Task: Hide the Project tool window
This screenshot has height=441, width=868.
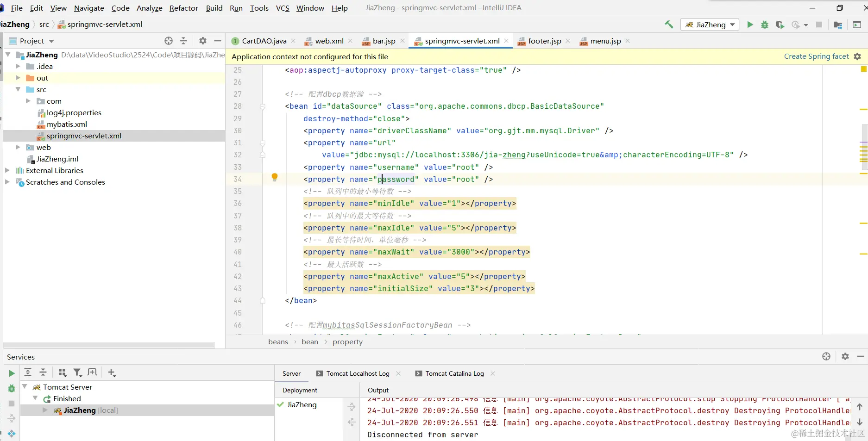Action: tap(218, 41)
